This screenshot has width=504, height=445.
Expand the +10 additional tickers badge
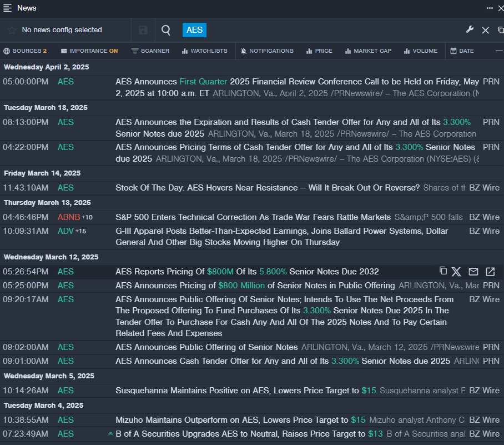click(87, 218)
